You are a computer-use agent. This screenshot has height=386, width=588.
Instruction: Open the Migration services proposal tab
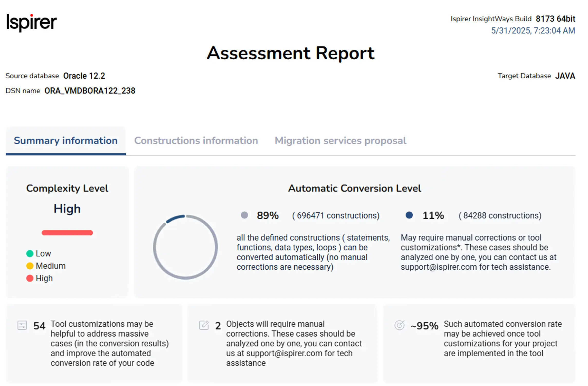tap(340, 141)
